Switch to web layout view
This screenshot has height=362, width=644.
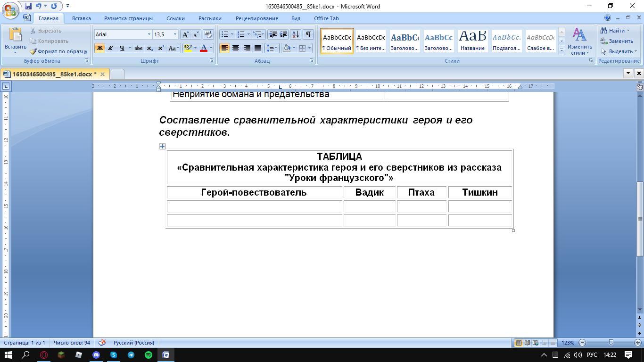tap(536, 343)
